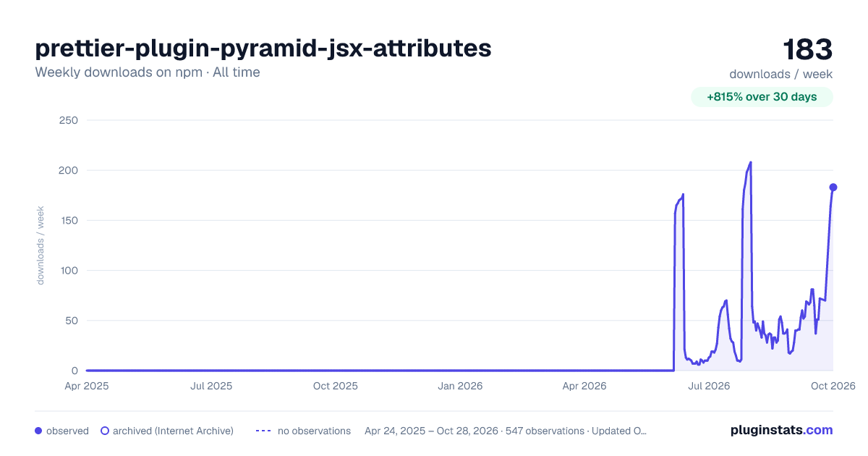Click the Oct 2025 x-axis label
868x456 pixels.
point(336,386)
